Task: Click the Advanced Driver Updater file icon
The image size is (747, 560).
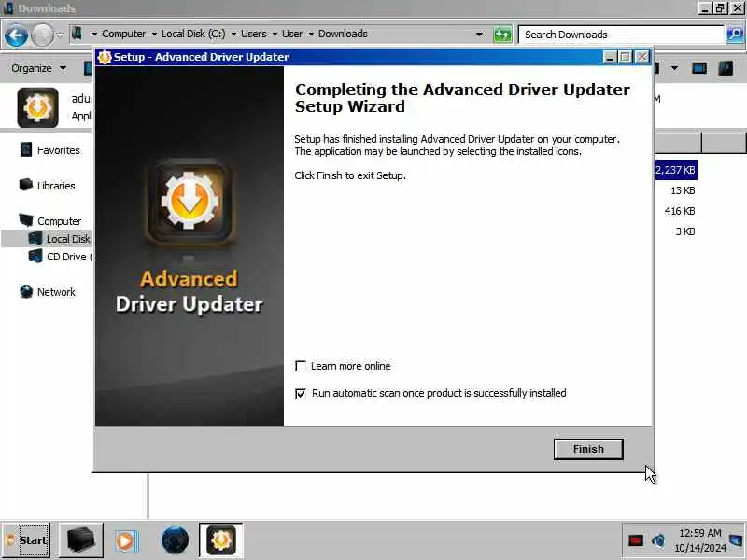Action: pos(37,107)
